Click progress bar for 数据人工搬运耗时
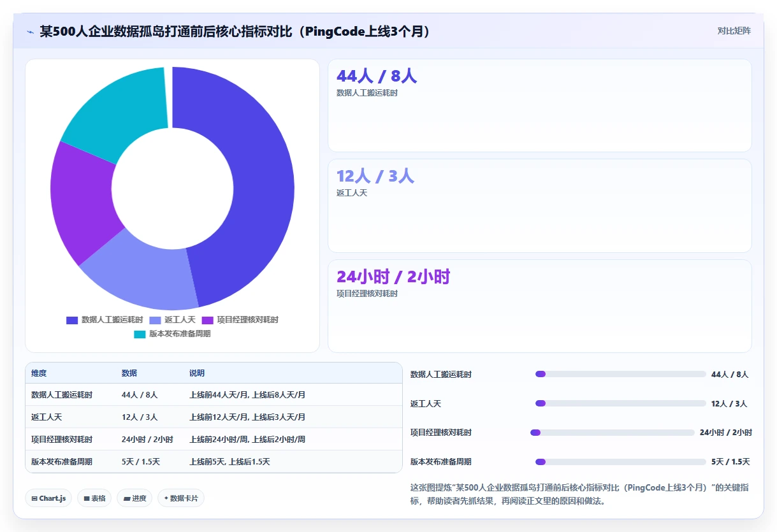Viewport: 777px width, 532px height. tap(621, 374)
